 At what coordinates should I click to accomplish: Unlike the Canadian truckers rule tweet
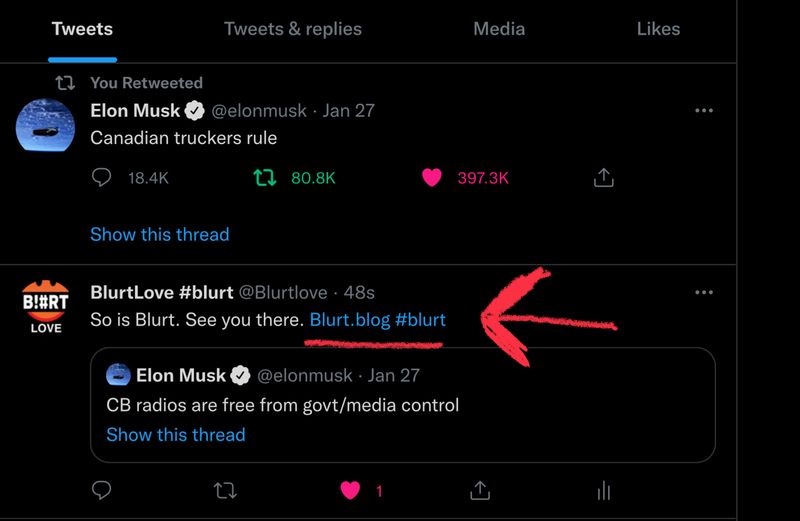point(431,178)
